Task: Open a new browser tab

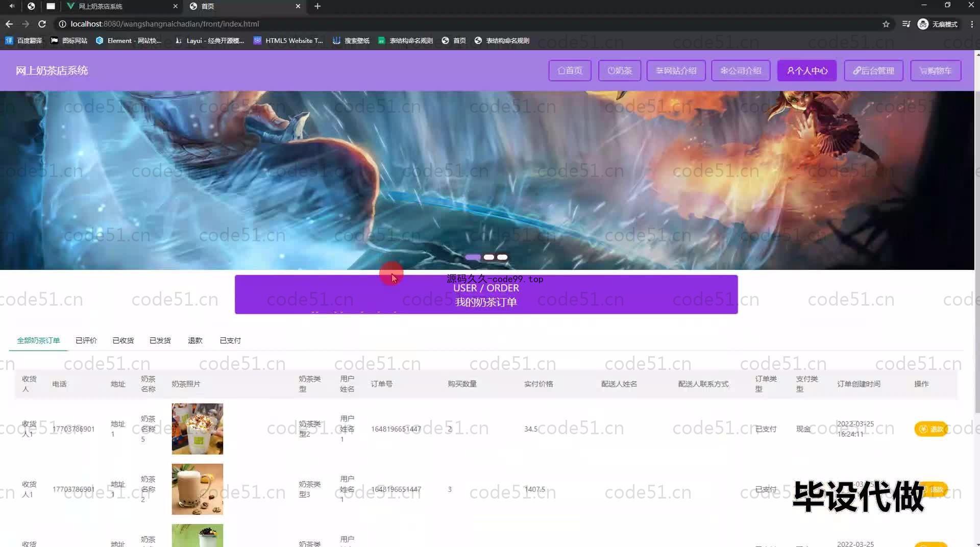Action: tap(317, 6)
